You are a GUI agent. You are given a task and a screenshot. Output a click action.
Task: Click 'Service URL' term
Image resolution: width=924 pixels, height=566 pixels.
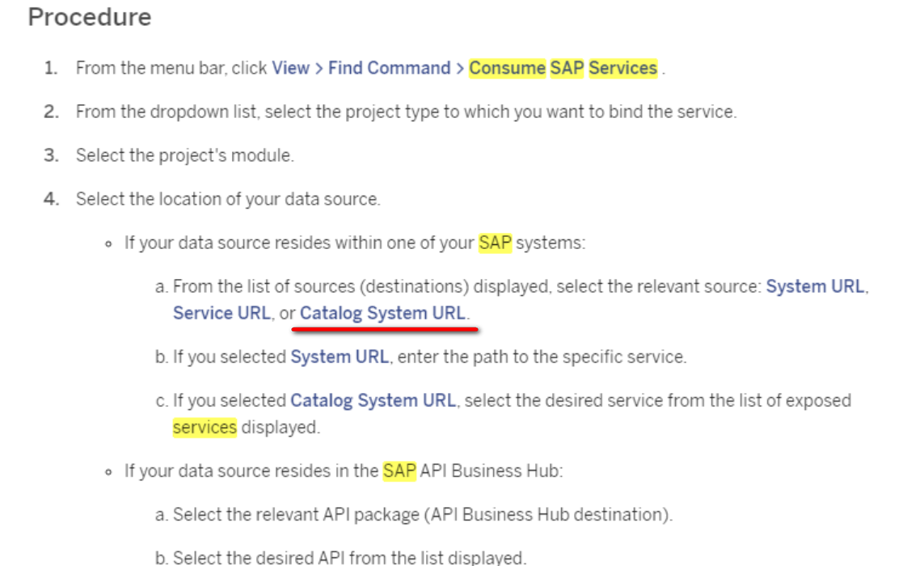pos(222,312)
